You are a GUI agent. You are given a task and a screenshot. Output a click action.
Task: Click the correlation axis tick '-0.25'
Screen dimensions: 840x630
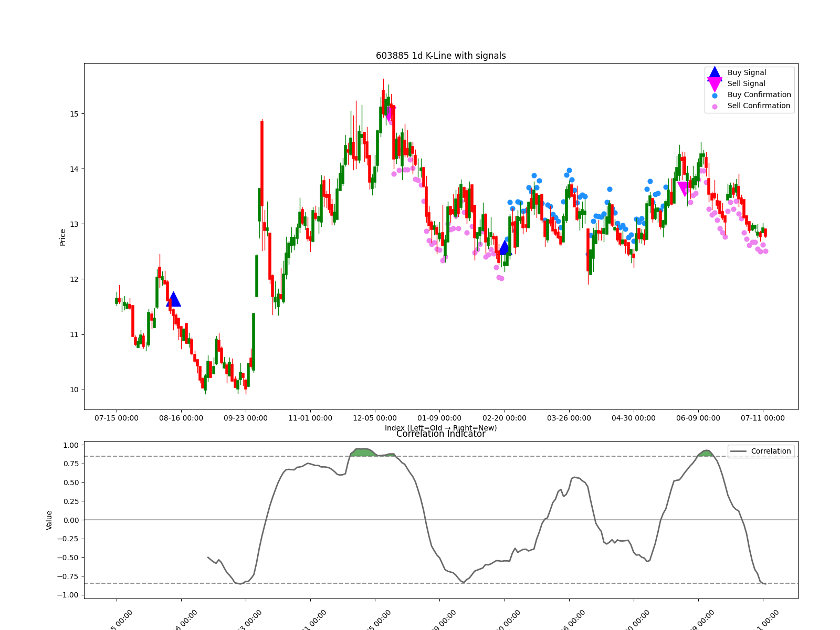coord(68,539)
